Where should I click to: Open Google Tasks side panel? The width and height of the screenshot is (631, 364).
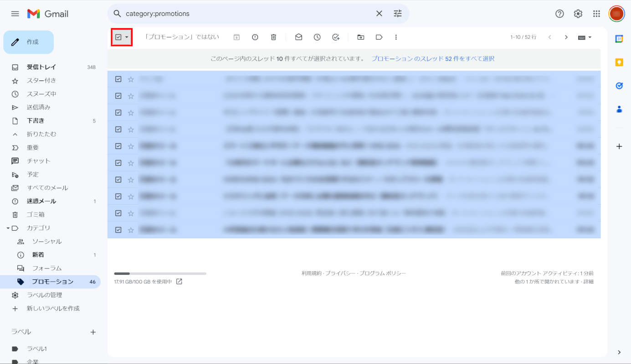(619, 86)
